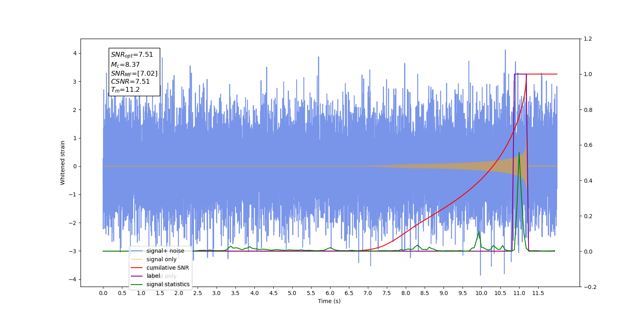Click the x-axis tick label 6.0
The height and width of the screenshot is (322, 644).
[x=330, y=293]
